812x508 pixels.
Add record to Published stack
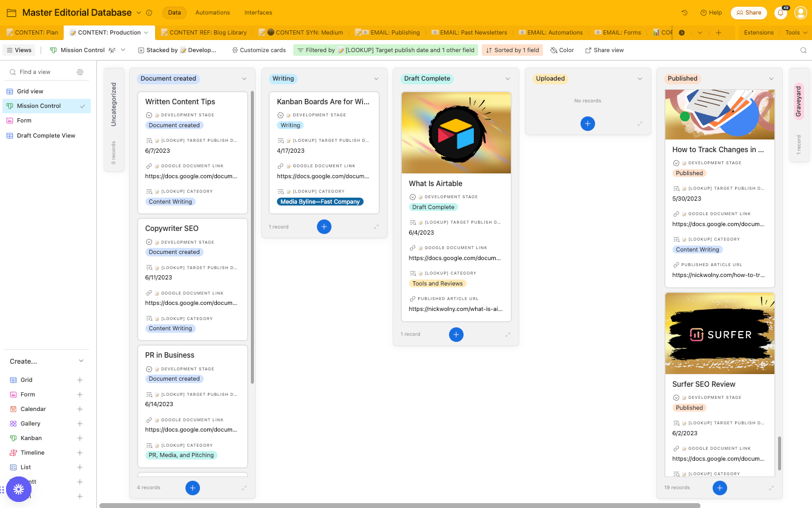pyautogui.click(x=719, y=487)
